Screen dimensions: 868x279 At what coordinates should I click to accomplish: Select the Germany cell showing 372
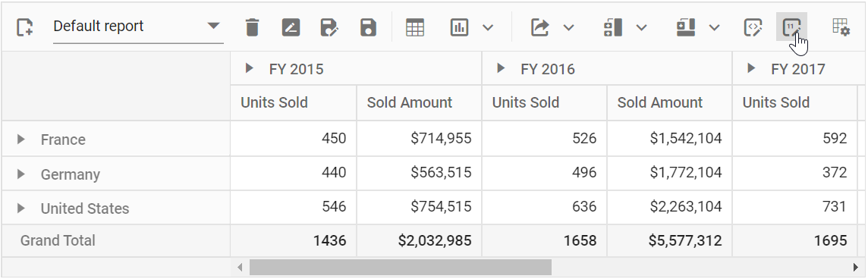point(795,174)
